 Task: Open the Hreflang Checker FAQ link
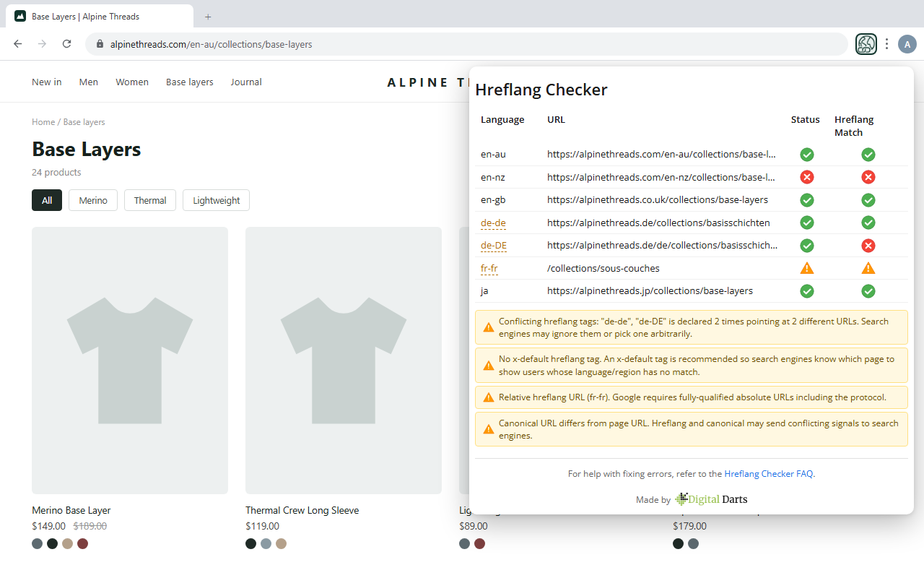click(769, 474)
